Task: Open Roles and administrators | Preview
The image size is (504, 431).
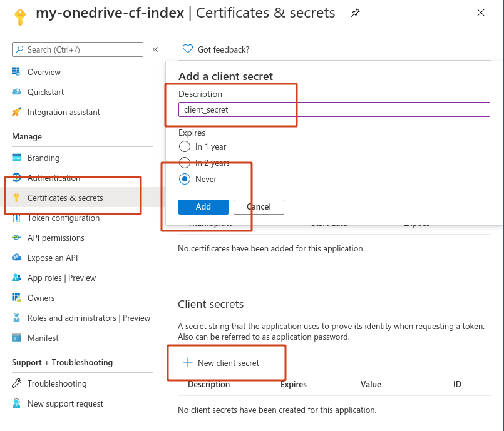Action: tap(89, 318)
